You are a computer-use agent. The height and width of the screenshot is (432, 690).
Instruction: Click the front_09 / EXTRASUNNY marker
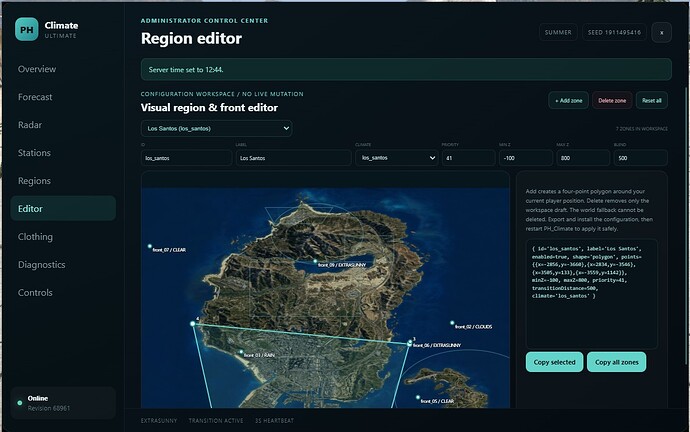click(x=315, y=261)
